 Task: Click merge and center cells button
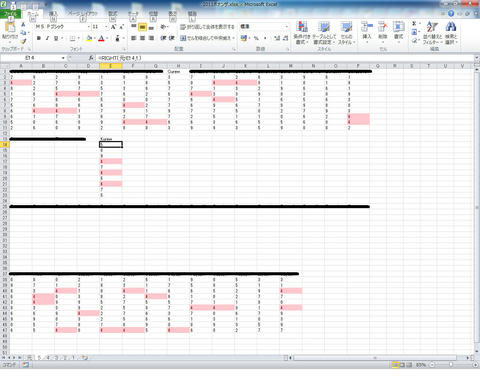pyautogui.click(x=206, y=38)
